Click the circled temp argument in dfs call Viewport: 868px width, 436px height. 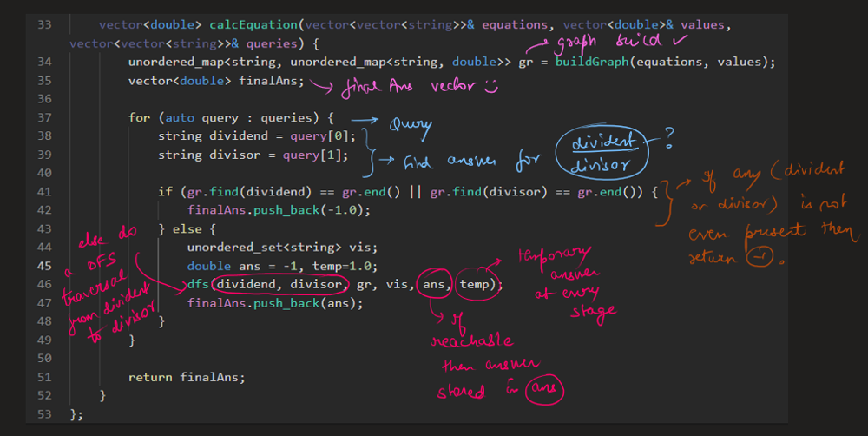[x=475, y=284]
